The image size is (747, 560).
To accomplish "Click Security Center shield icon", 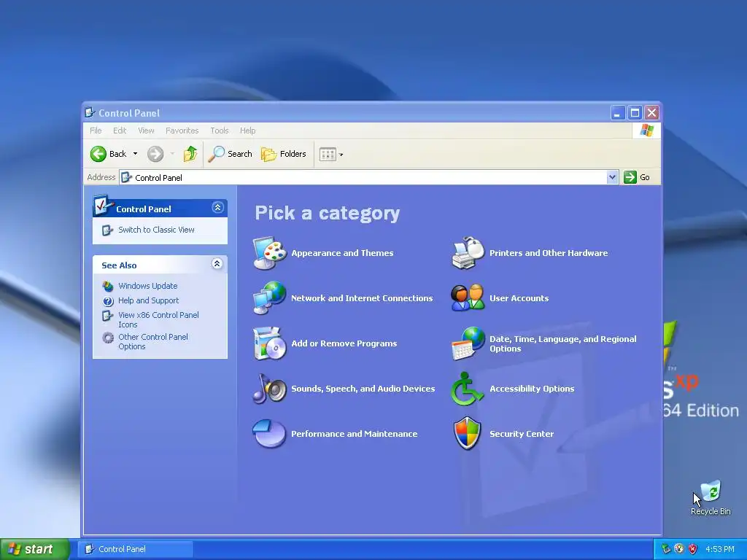I will pyautogui.click(x=468, y=434).
